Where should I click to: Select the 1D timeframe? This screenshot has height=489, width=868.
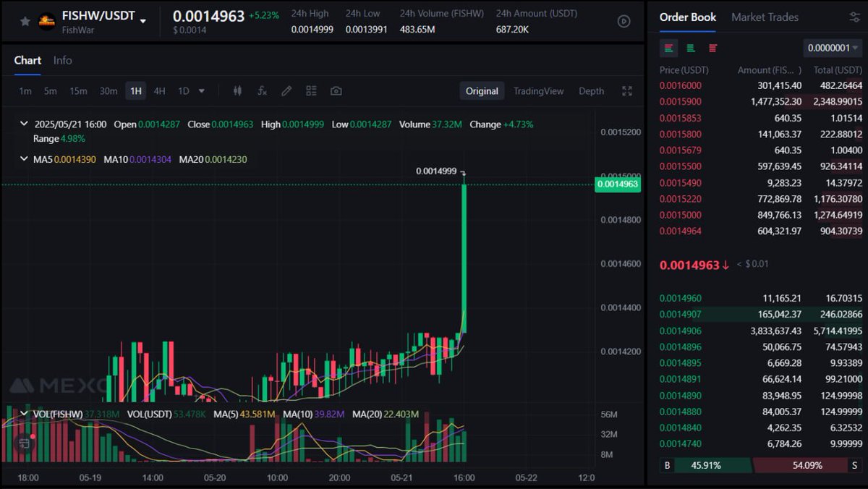pos(184,90)
